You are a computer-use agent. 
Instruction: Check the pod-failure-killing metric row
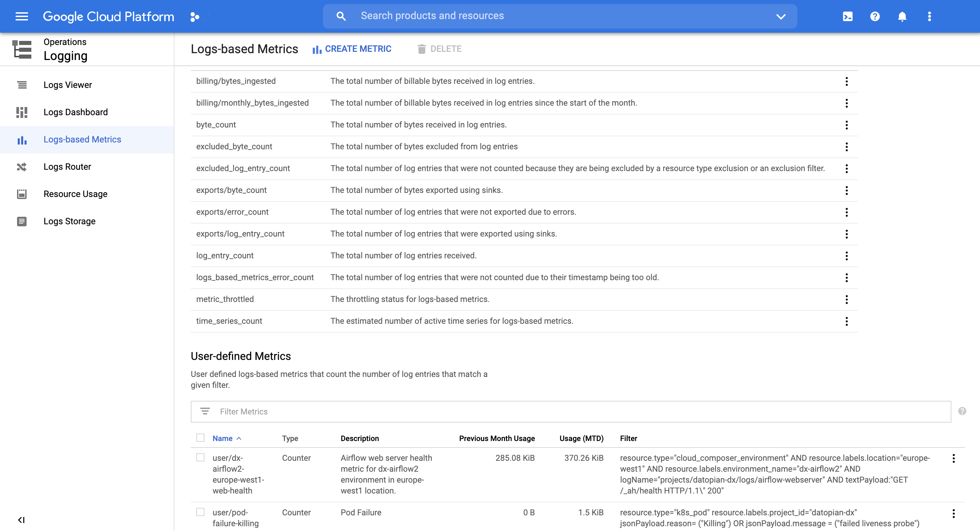click(200, 512)
